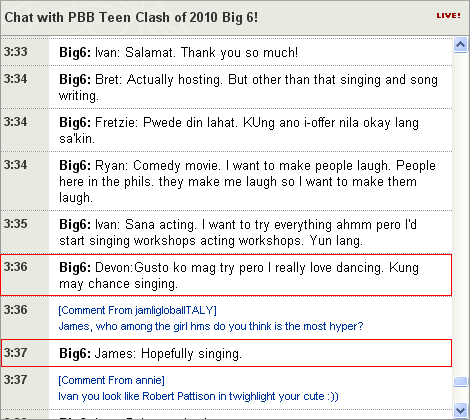Click the scroll down arrow button

tap(460, 410)
